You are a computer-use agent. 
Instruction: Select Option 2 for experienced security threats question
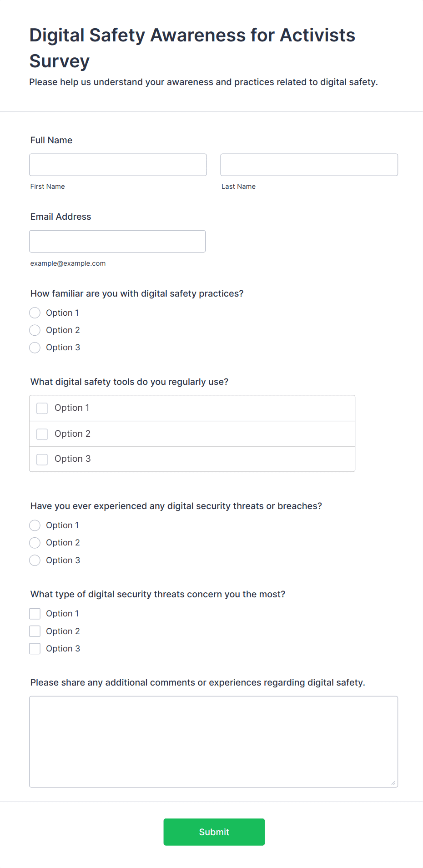pos(35,542)
